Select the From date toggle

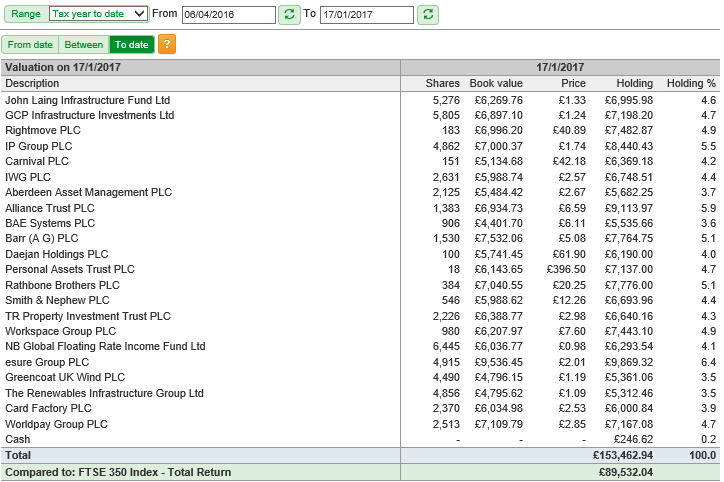(30, 45)
